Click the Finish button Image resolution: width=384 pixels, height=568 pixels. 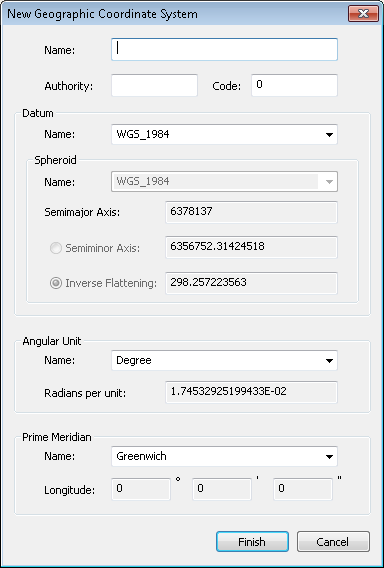(x=252, y=542)
